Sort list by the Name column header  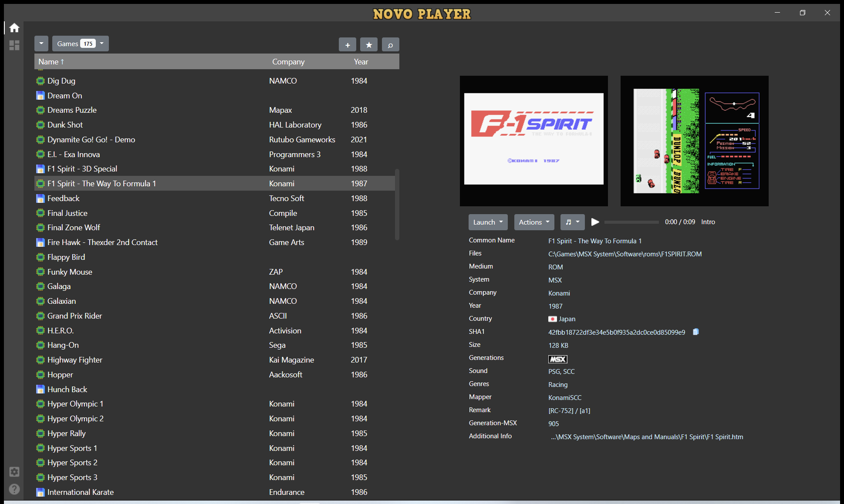point(51,62)
